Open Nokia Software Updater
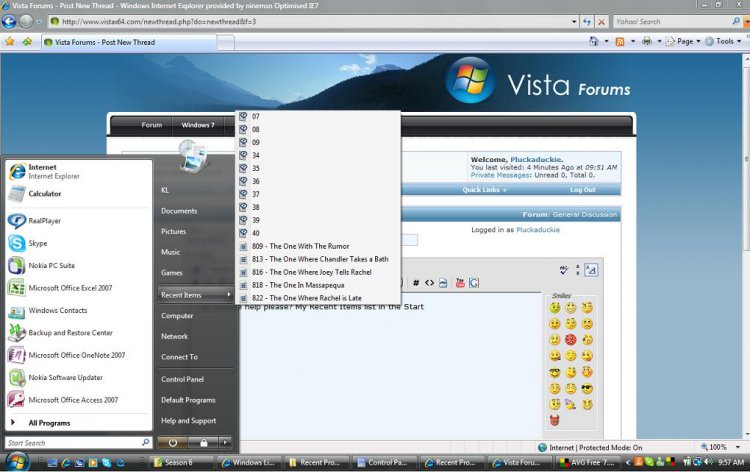Screen dimensions: 750x472 (79, 378)
